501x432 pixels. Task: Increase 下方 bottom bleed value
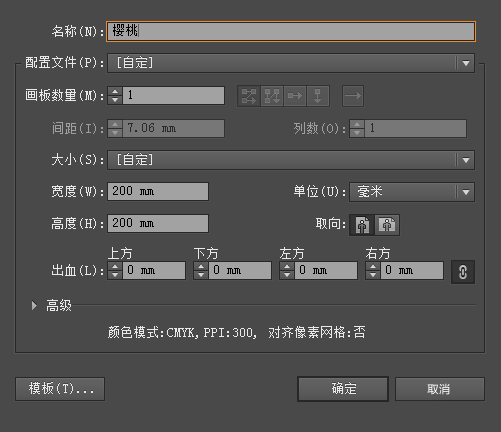pyautogui.click(x=201, y=266)
